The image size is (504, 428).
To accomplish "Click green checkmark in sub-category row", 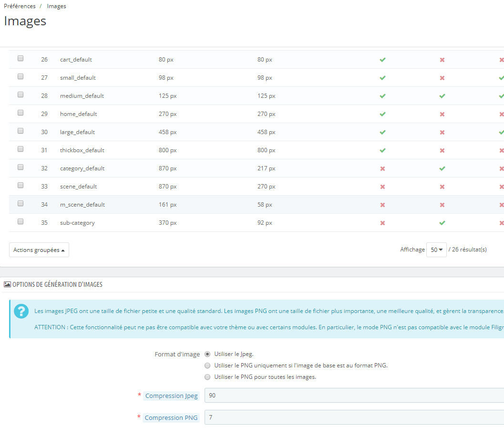I will tap(442, 223).
